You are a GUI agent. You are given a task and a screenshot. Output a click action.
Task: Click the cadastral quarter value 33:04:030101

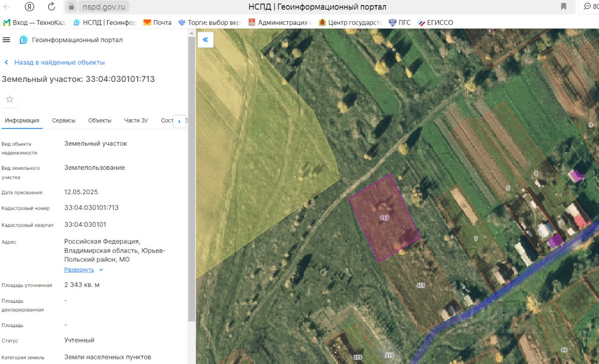(85, 224)
